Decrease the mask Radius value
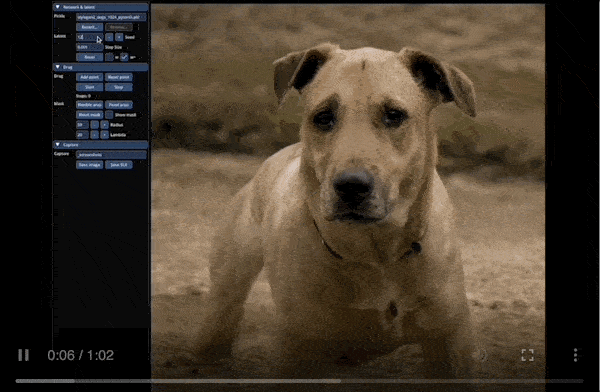The height and width of the screenshot is (392, 600). (95, 125)
